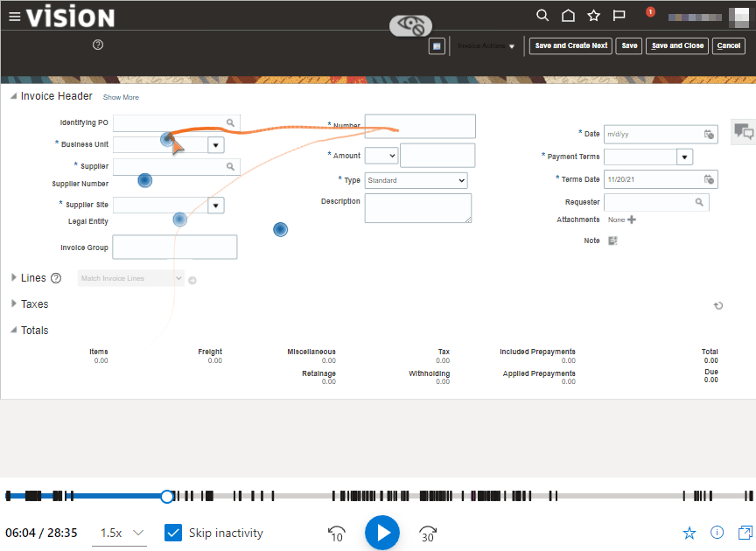Screen dimensions: 756x551
Task: Open the Type dropdown showing Standard
Action: coord(416,180)
